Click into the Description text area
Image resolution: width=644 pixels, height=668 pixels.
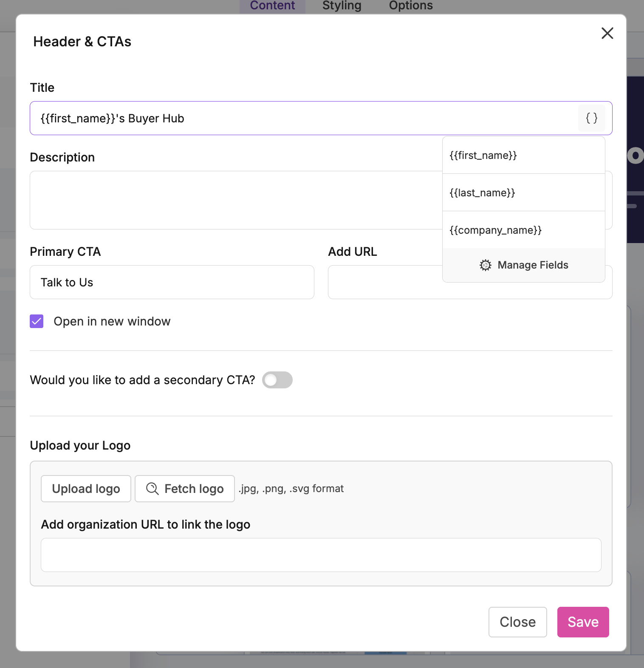point(234,200)
